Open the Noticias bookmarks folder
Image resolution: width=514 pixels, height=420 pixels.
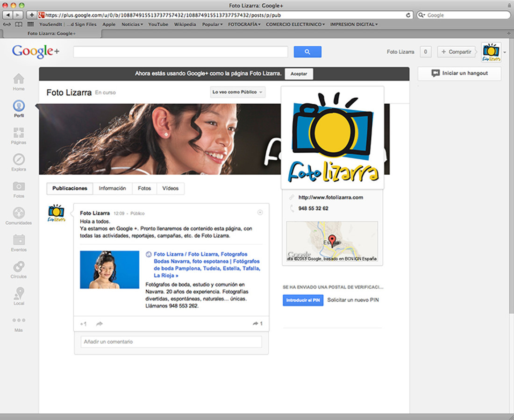[x=132, y=24]
